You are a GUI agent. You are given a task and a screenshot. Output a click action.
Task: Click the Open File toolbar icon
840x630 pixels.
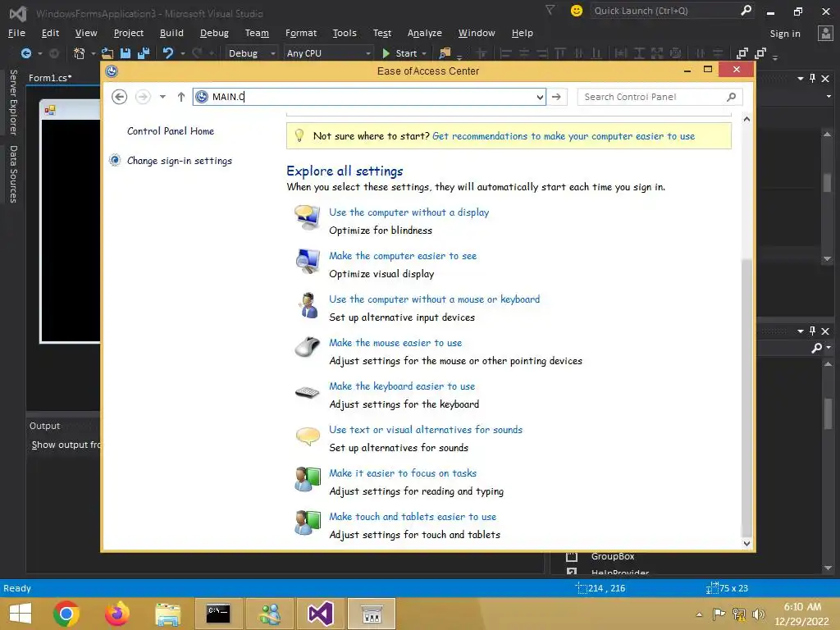coord(107,53)
